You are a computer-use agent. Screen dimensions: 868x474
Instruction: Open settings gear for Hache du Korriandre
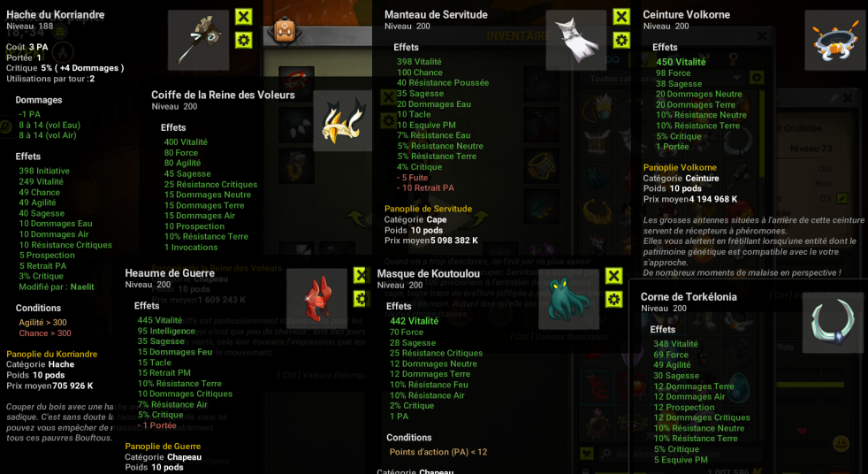[244, 41]
